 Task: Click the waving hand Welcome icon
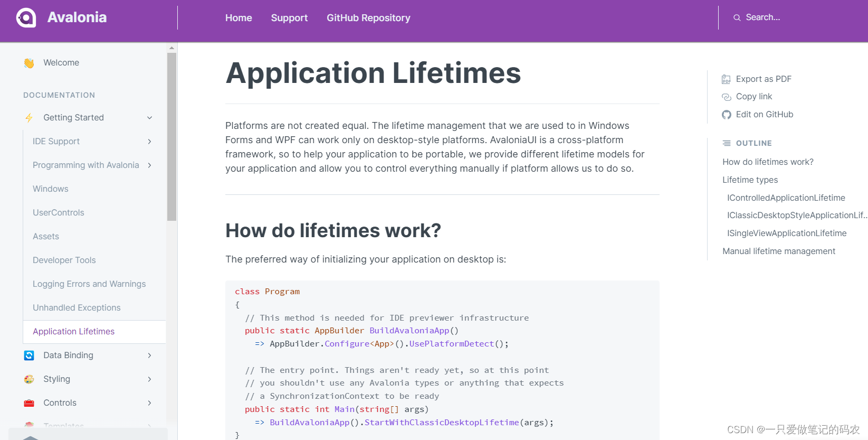point(29,63)
